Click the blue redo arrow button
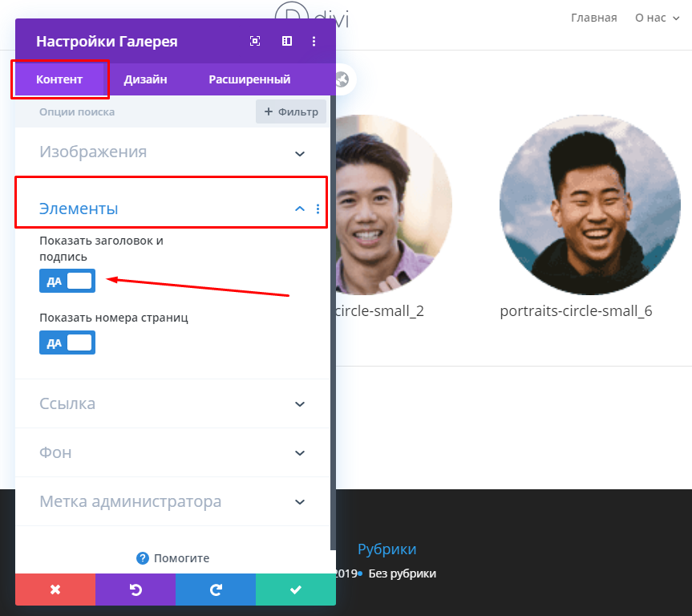This screenshot has width=692, height=616. (216, 590)
